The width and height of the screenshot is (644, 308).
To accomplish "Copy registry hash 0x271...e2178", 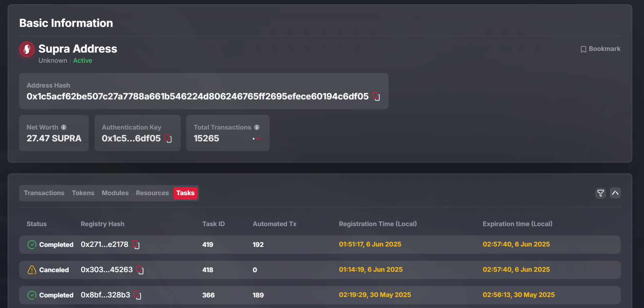I will coord(136,245).
